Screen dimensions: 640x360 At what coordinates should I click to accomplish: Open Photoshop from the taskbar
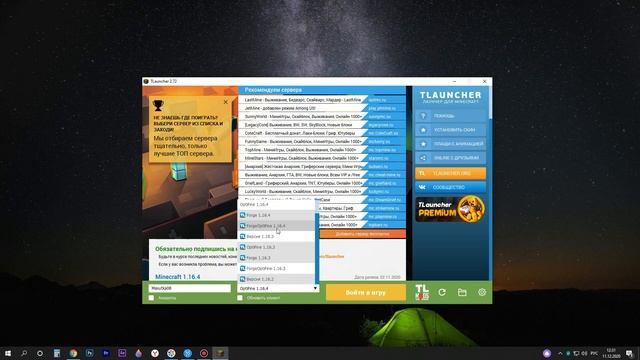pos(89,353)
